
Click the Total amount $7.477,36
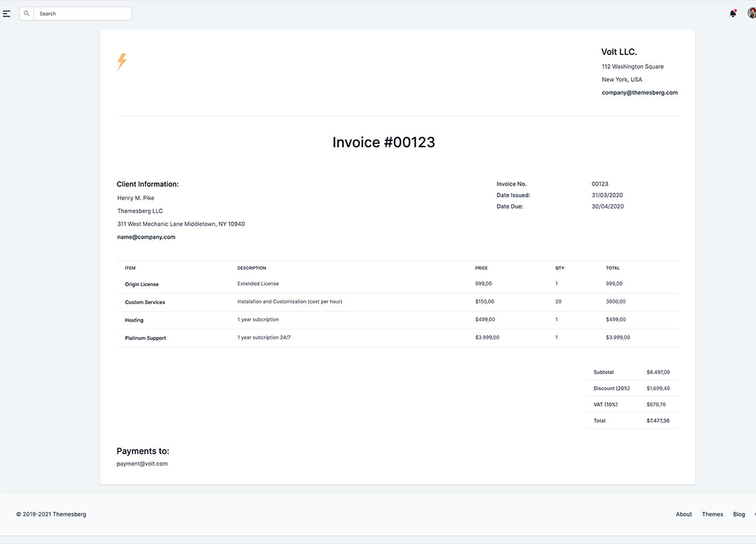[x=658, y=420]
